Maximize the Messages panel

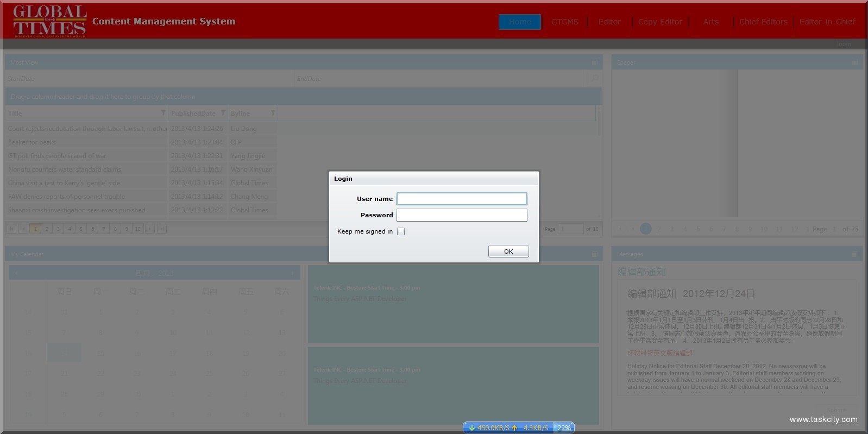click(854, 254)
